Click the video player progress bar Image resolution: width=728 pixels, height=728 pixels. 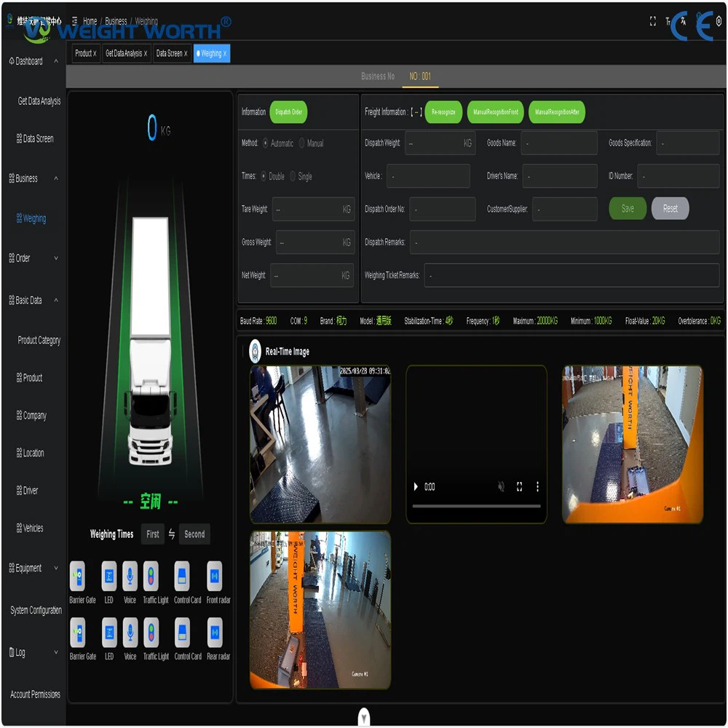point(476,506)
